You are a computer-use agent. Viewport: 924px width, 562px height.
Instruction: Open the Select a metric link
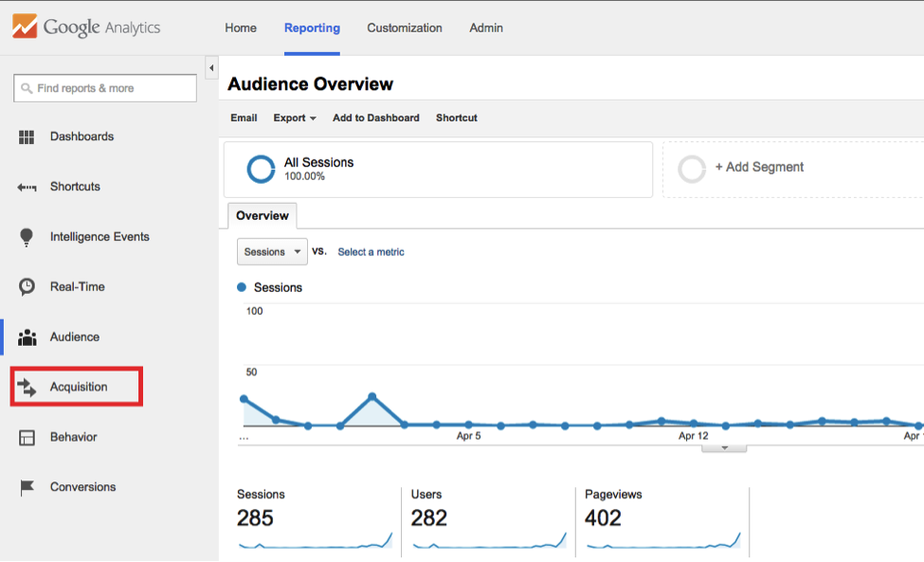coord(371,251)
